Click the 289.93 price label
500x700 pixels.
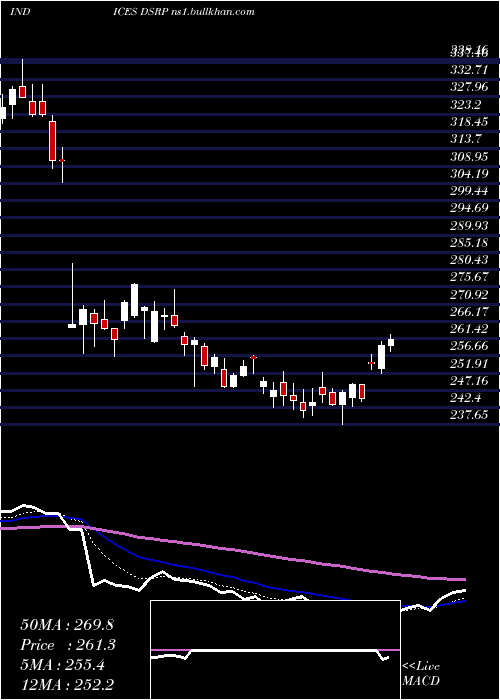coord(470,226)
